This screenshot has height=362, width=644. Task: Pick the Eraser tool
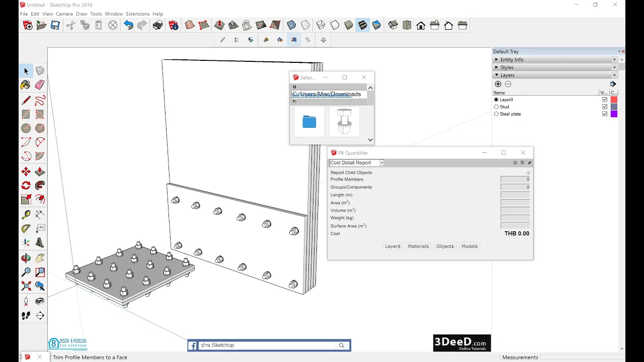pos(40,85)
